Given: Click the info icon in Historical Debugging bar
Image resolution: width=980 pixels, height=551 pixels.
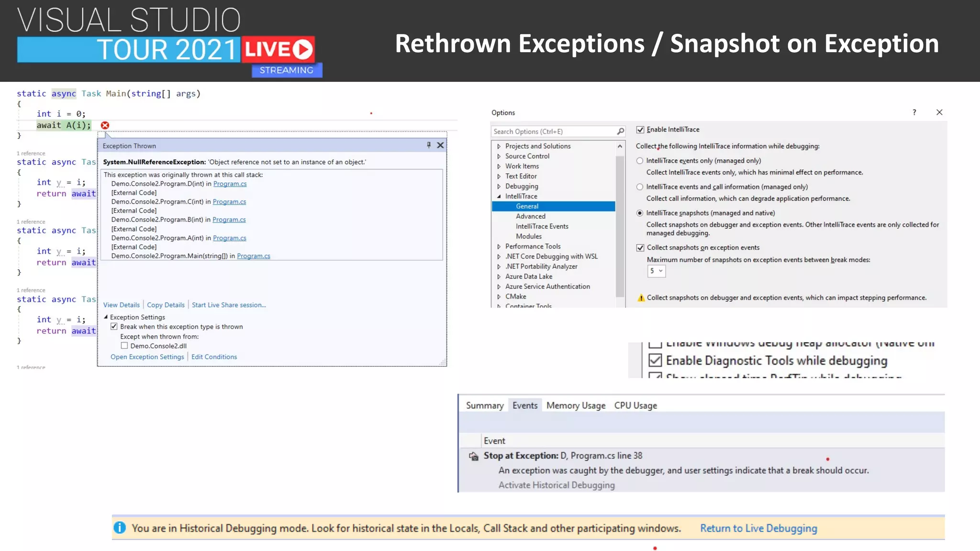Looking at the screenshot, I should [x=120, y=528].
